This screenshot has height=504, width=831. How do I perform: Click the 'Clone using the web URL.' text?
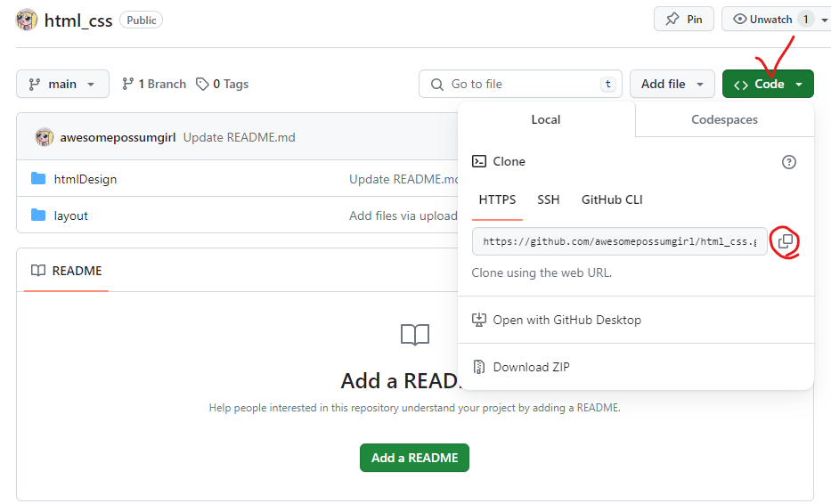[x=542, y=273]
